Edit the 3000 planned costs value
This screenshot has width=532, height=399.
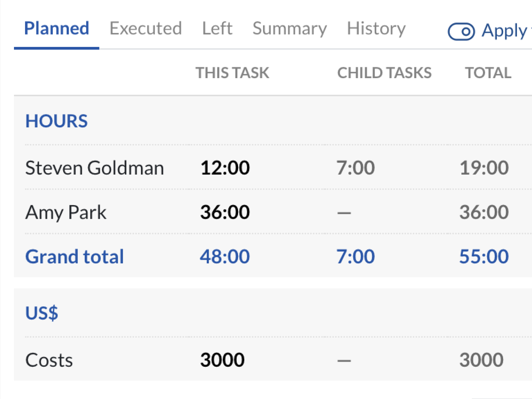[222, 360]
